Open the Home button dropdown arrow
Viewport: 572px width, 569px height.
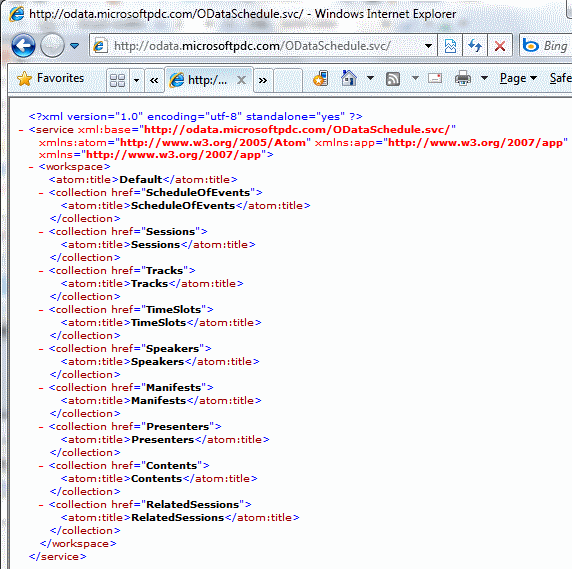coord(370,78)
